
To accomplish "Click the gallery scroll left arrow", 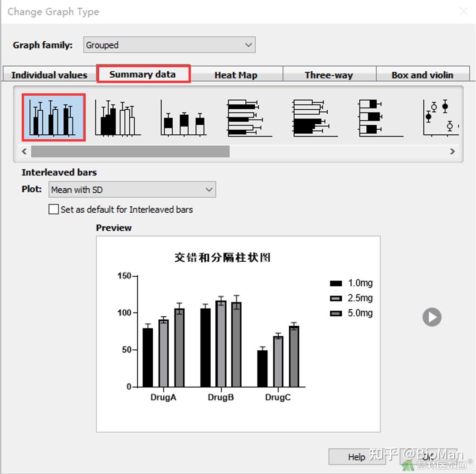I will point(24,151).
